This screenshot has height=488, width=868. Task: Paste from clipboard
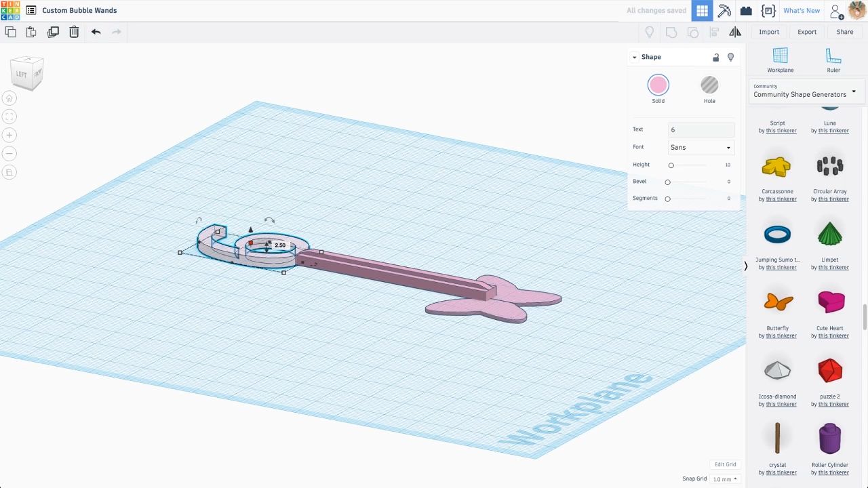(x=31, y=32)
